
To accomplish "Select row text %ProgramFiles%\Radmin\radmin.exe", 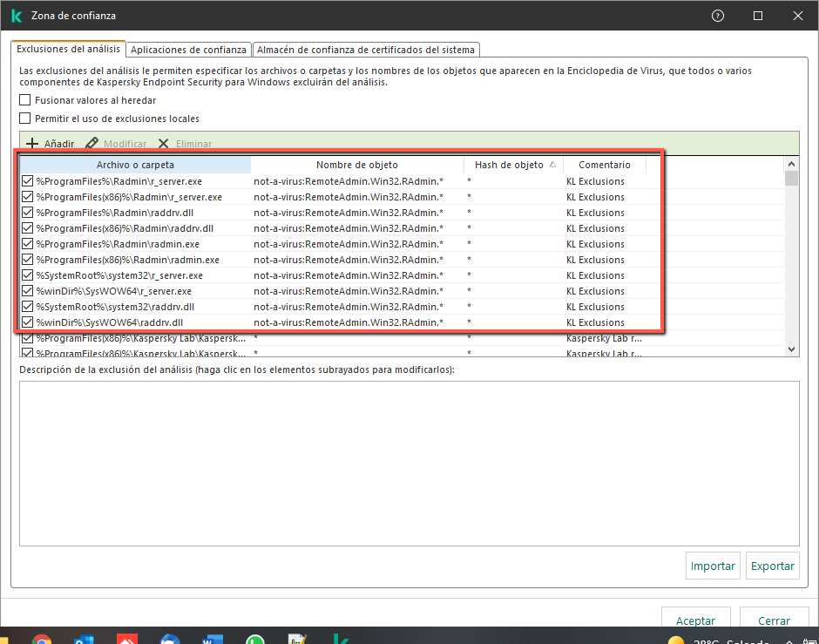I will pos(118,244).
